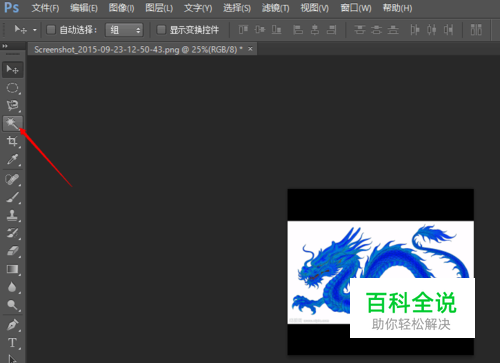Click align right edges icon
The image size is (500, 363).
[x=331, y=30]
